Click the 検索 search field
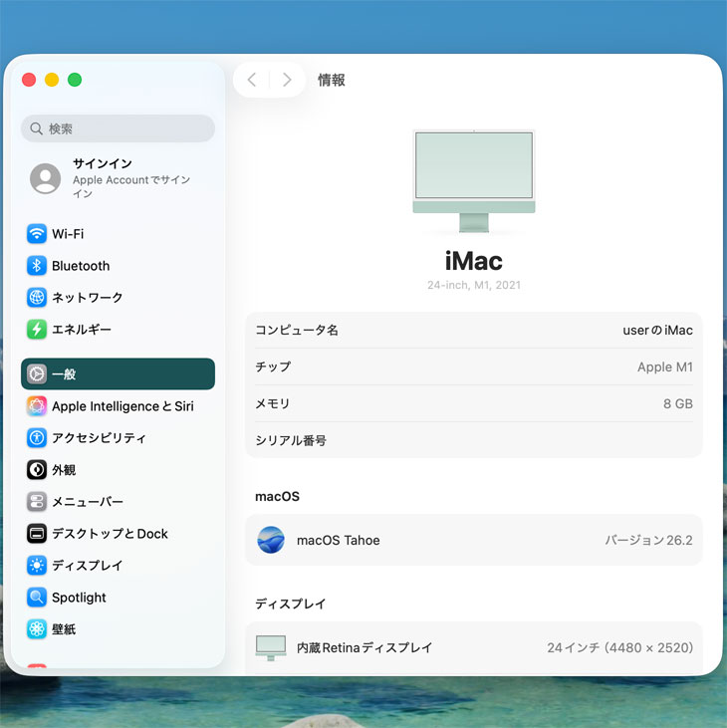The image size is (727, 728). pyautogui.click(x=118, y=128)
